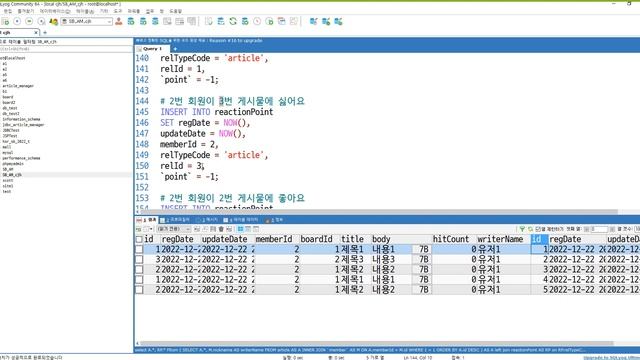
Task: Add a new connection tab with plus
Action: click(45, 32)
